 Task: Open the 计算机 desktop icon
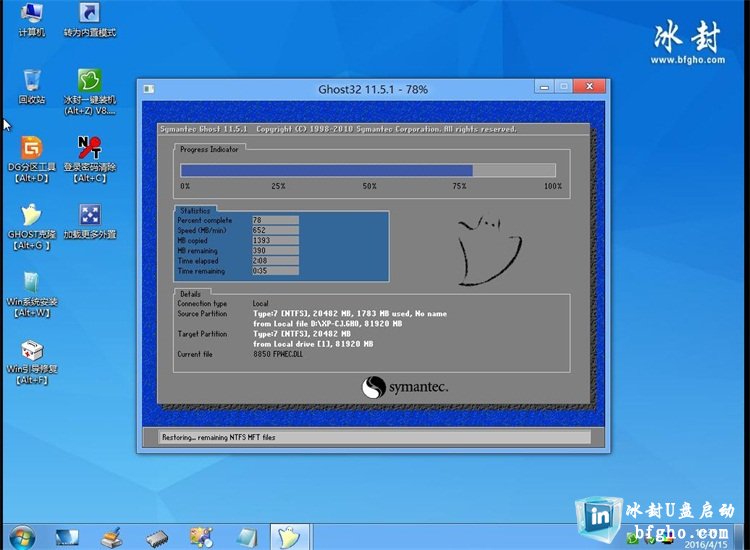(32, 20)
